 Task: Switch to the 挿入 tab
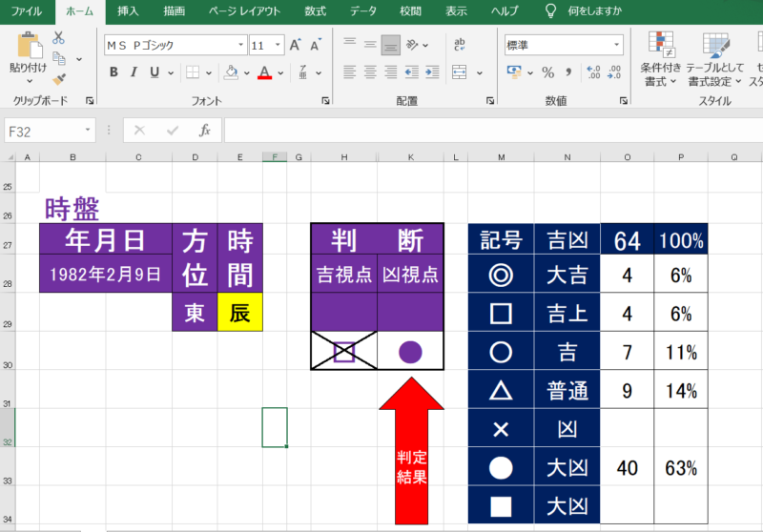[x=127, y=11]
